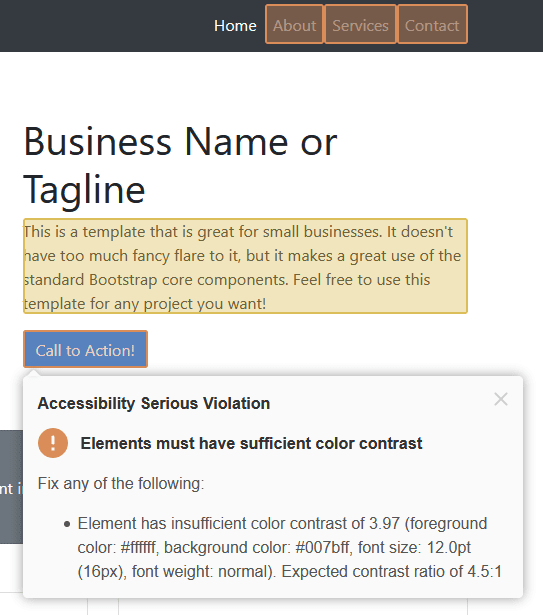Click the orange exclamation warning icon

pos(53,443)
